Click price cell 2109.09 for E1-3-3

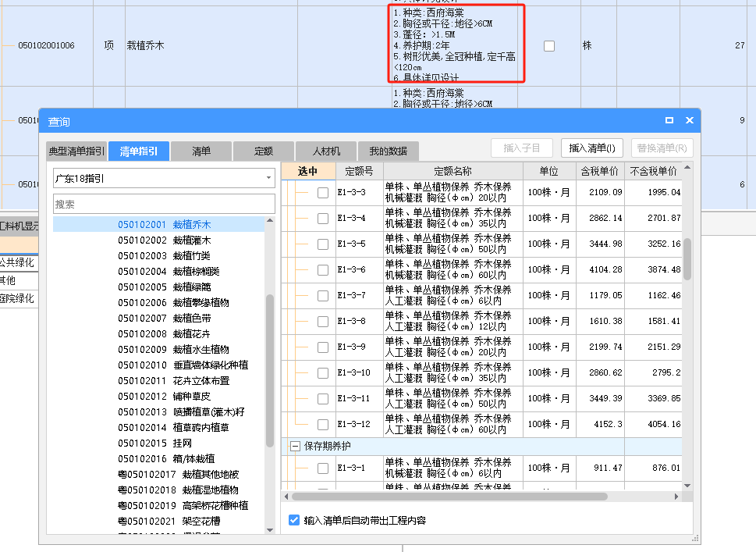[600, 193]
